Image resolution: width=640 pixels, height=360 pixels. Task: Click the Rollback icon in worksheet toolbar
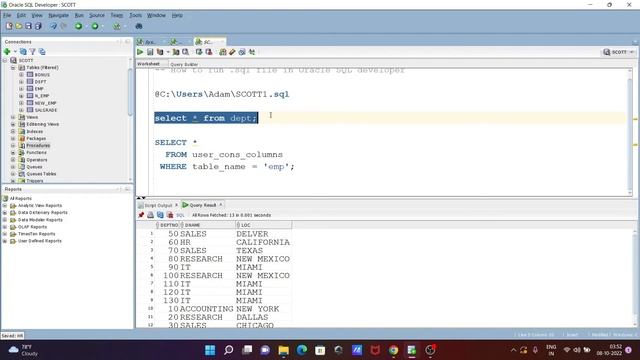click(209, 52)
